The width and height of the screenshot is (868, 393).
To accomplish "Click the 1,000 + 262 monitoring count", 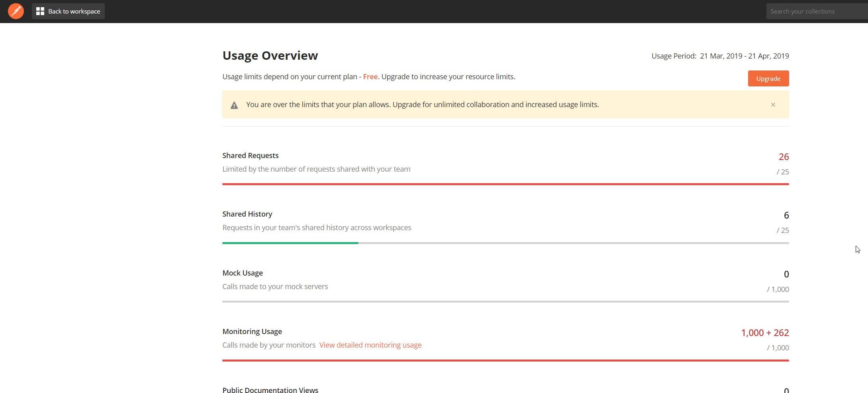I will tap(764, 332).
